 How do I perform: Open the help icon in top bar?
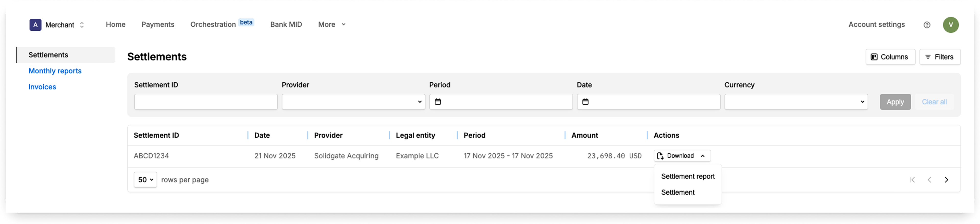927,25
